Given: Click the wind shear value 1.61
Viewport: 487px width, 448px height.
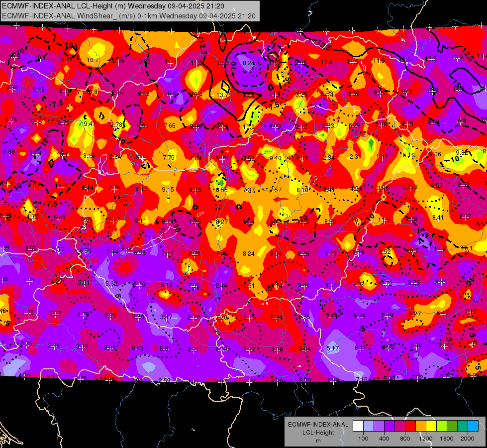Looking at the screenshot, I should (29, 281).
